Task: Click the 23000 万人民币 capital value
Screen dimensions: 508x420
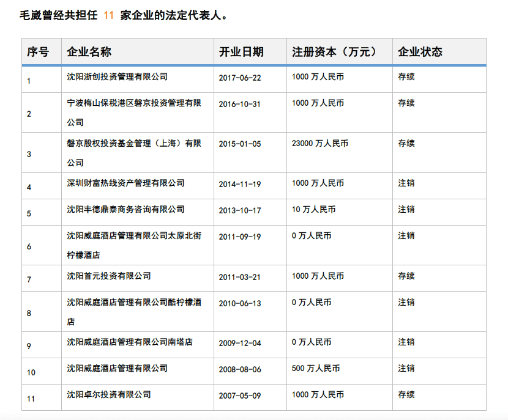Action: click(x=319, y=143)
